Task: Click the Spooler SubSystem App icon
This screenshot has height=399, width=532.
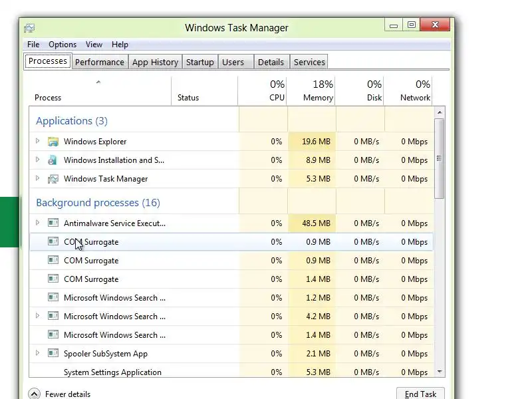Action: [53, 354]
